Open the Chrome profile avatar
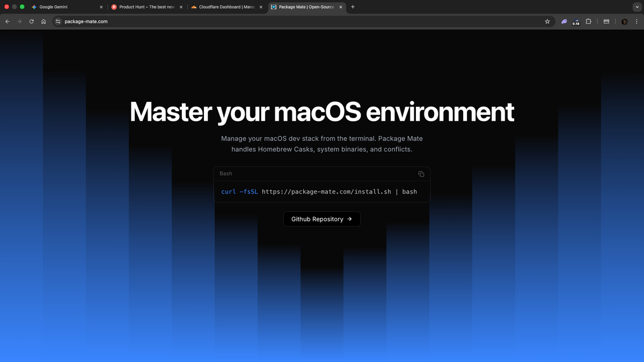This screenshot has width=644, height=362. coord(624,21)
